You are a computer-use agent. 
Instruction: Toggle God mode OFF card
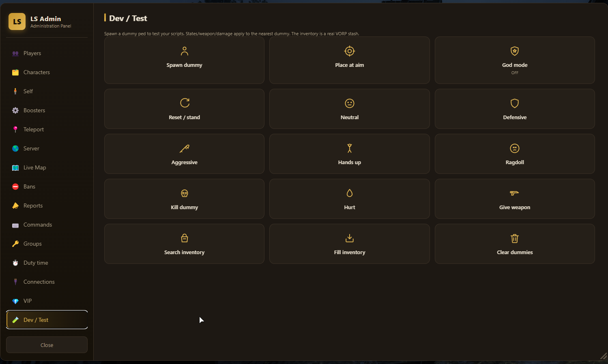tap(515, 60)
